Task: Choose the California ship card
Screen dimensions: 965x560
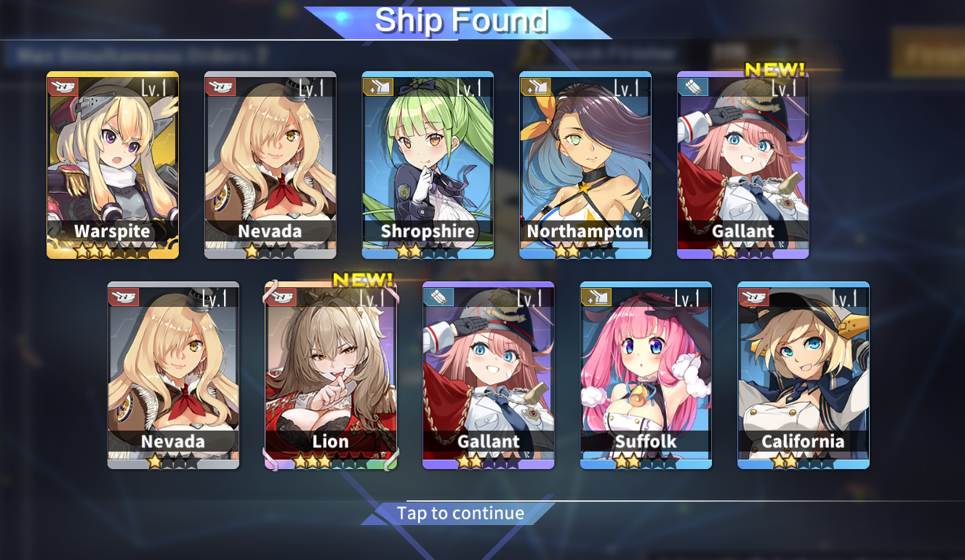Action: click(x=804, y=375)
